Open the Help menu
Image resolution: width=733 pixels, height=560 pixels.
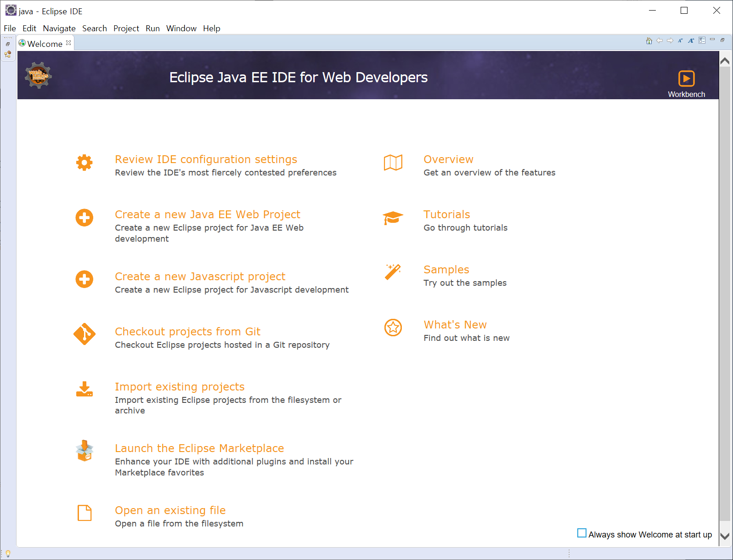coord(212,28)
